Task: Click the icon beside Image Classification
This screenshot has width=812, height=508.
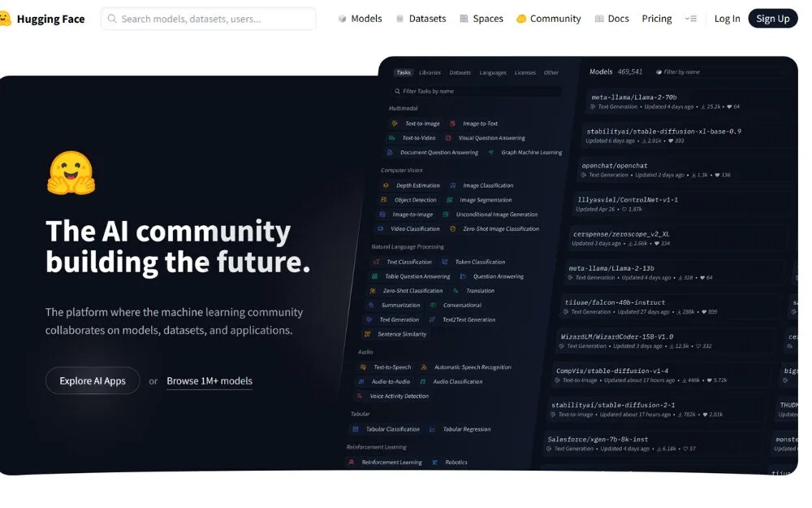Action: coord(453,185)
